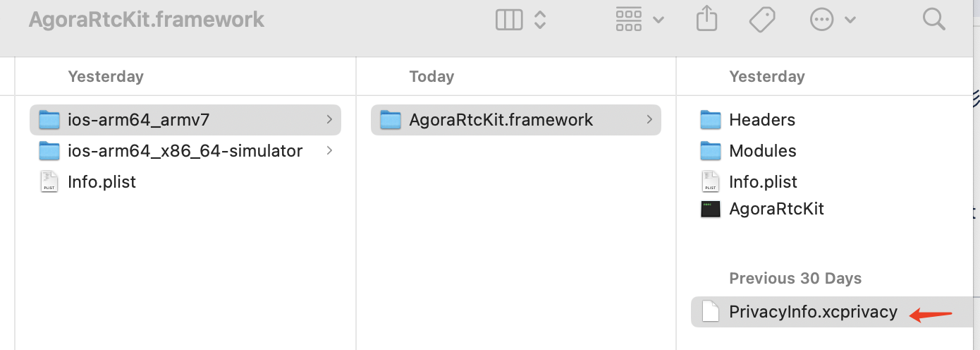Expand ios-arm64_x86_64-simulator folder chevron
The image size is (980, 350).
click(329, 150)
